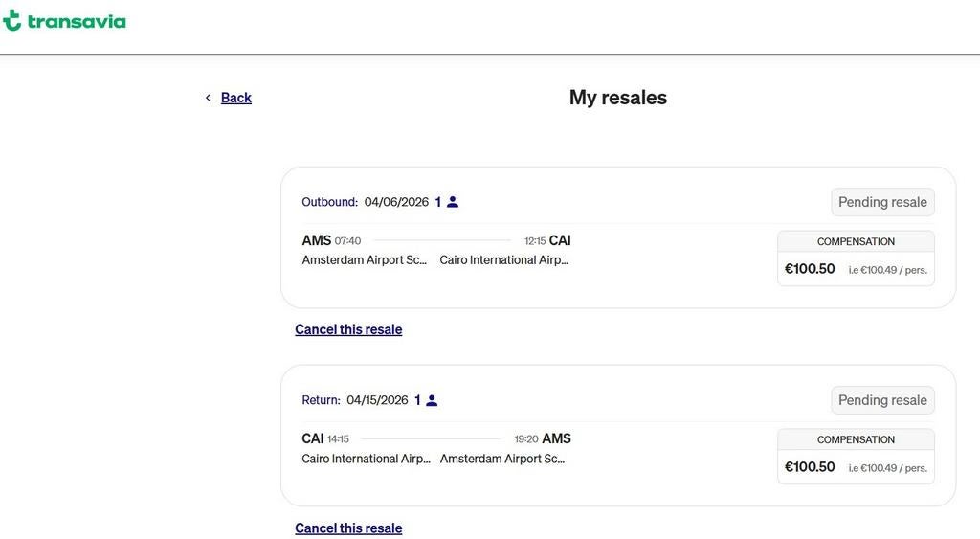
Task: Click the Outbound date 04/06/2026
Action: (396, 202)
